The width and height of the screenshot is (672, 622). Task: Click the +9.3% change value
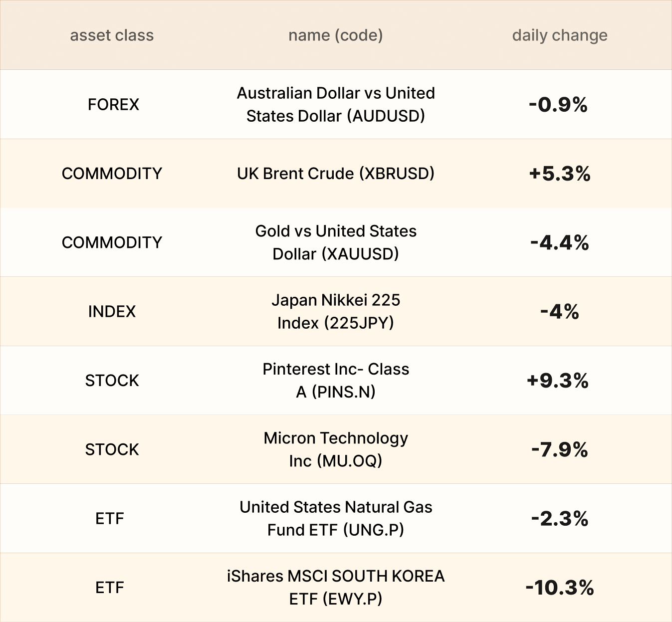point(558,381)
